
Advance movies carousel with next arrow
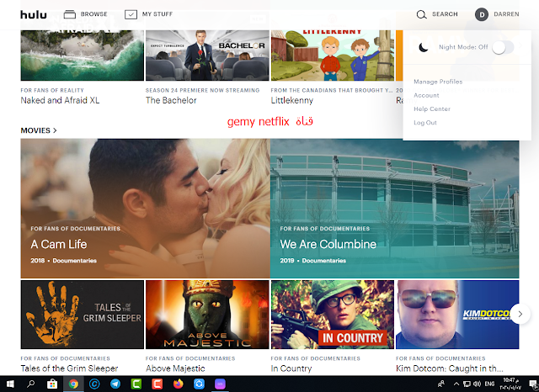[x=520, y=314]
